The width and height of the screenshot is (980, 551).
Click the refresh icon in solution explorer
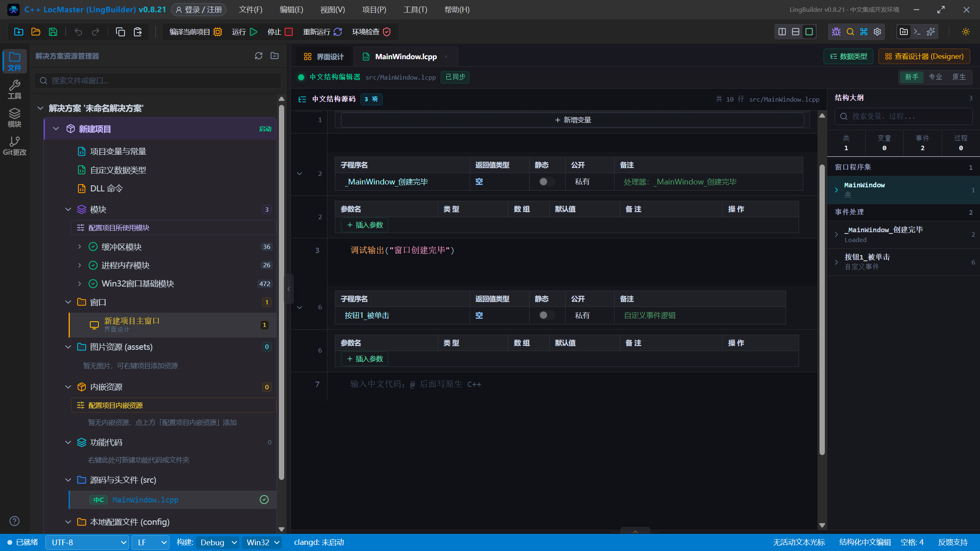(258, 56)
